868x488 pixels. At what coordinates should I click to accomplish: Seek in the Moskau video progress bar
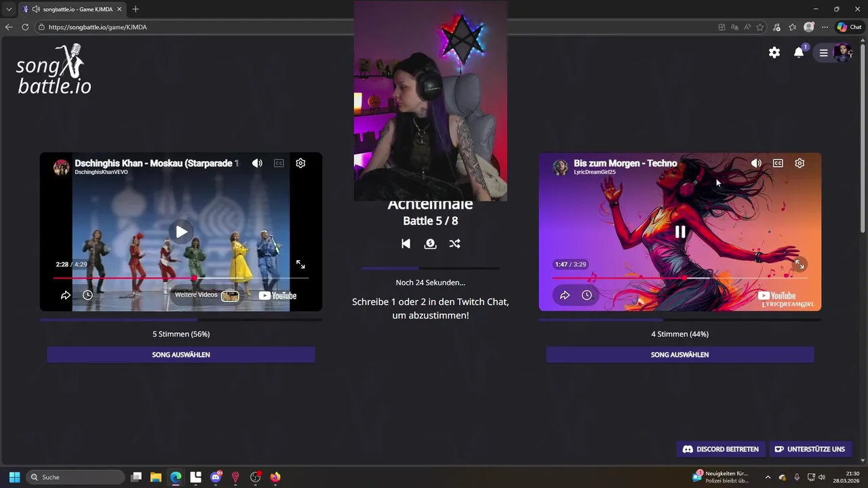(x=181, y=278)
